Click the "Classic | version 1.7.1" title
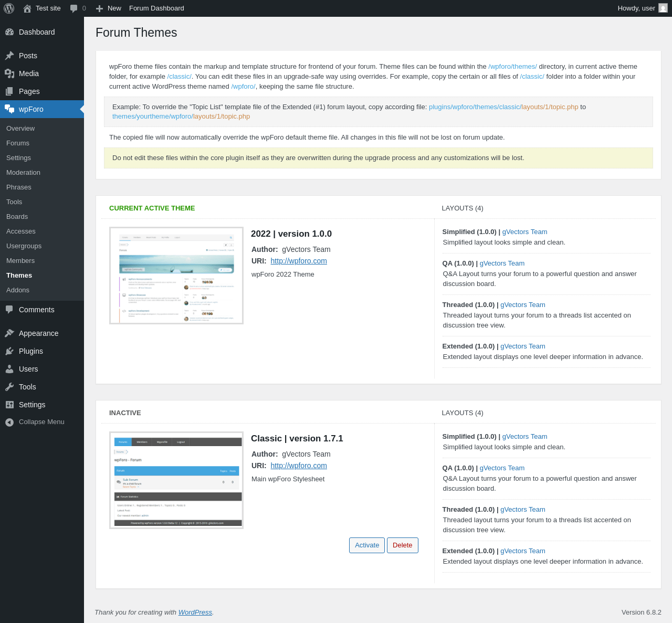Image resolution: width=672 pixels, height=623 pixels. (x=297, y=439)
